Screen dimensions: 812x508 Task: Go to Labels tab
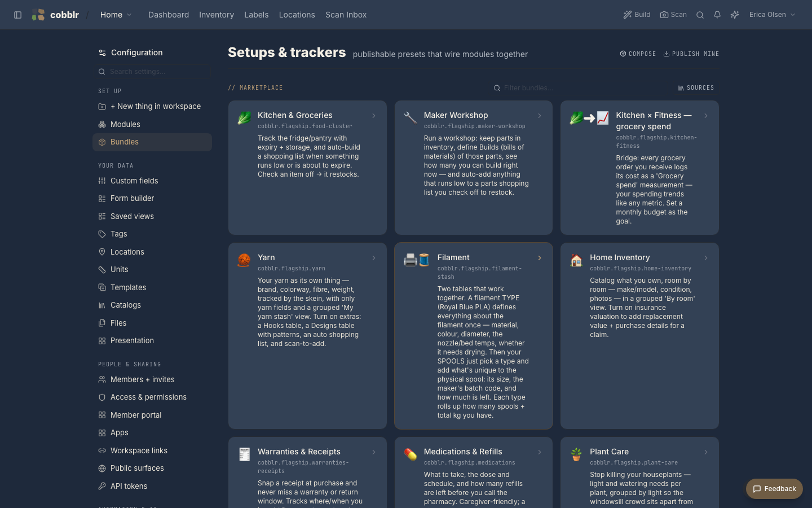pos(257,15)
